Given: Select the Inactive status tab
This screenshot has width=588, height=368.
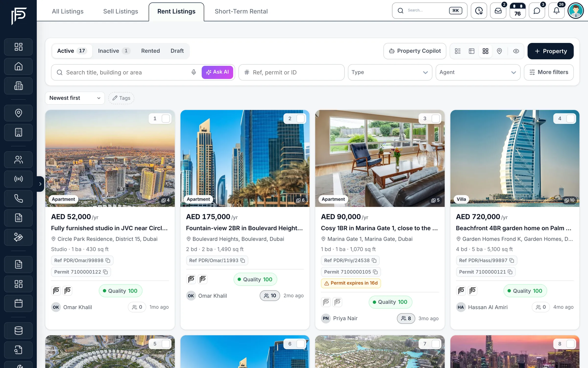Looking at the screenshot, I should pyautogui.click(x=114, y=51).
